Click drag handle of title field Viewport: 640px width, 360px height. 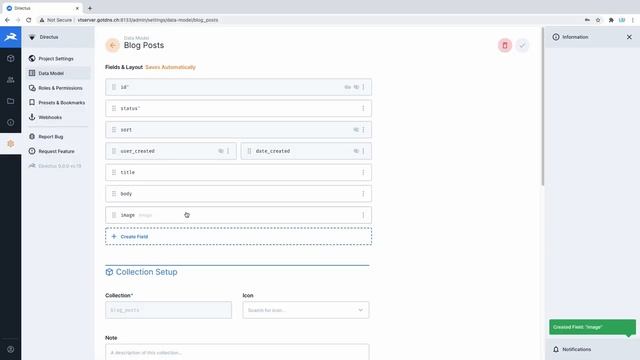point(114,172)
